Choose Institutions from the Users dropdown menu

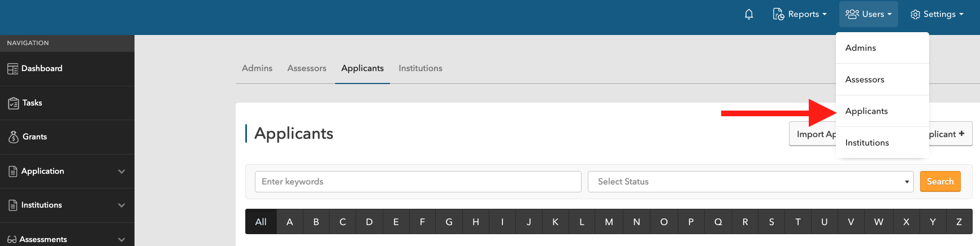(x=867, y=143)
